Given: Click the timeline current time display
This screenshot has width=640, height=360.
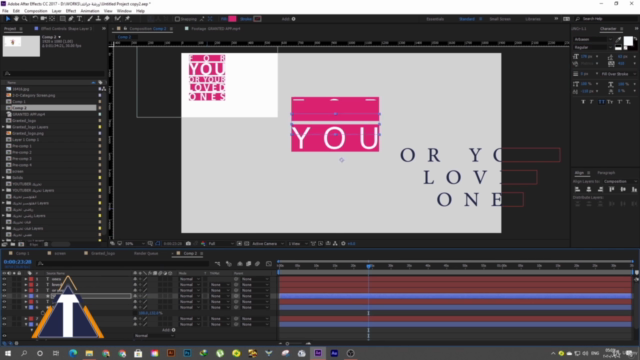Looking at the screenshot, I should 18,262.
